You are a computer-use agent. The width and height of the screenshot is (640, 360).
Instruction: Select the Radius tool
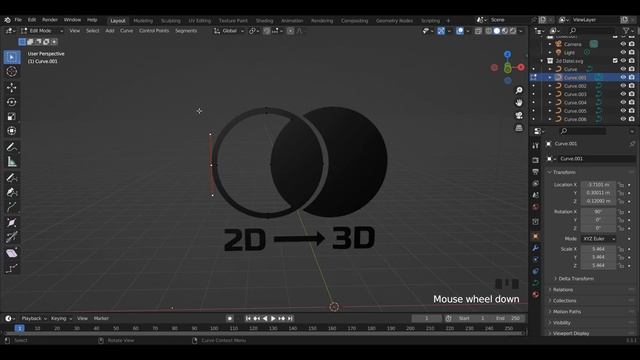(11, 222)
